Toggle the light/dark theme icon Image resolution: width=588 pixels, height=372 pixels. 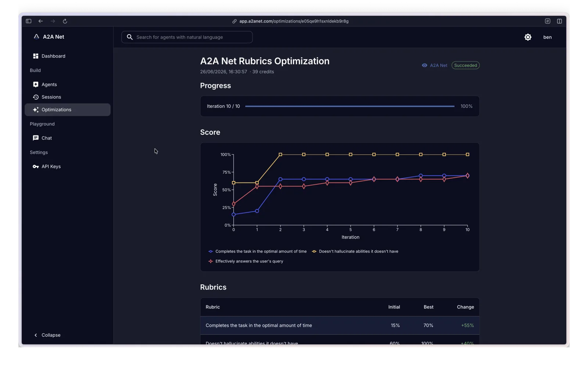(528, 37)
